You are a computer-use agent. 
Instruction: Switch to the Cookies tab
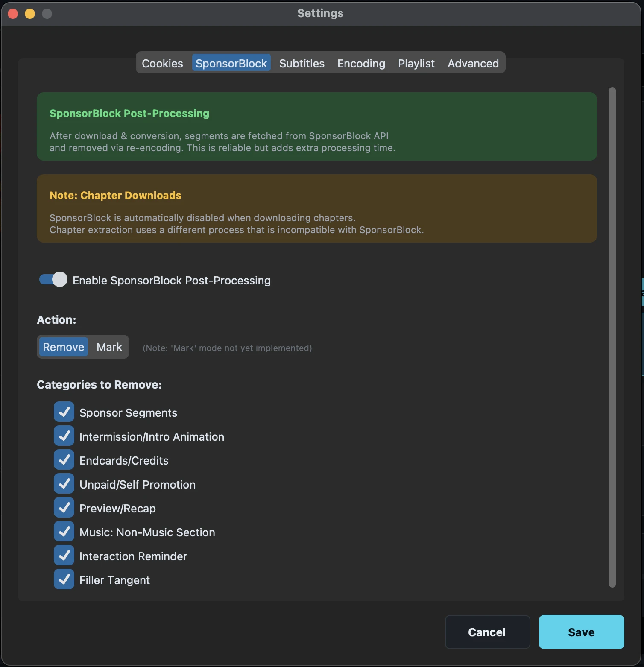(162, 63)
